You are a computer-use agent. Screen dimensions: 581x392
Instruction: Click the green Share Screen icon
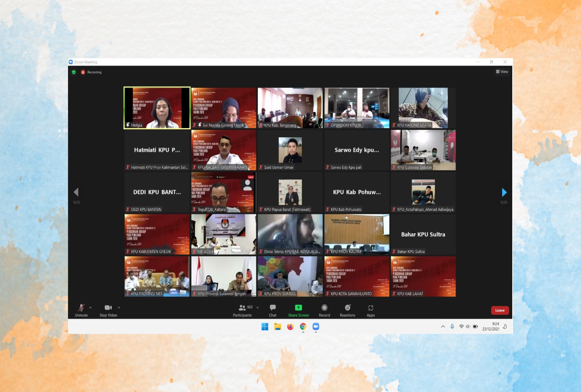tap(298, 308)
